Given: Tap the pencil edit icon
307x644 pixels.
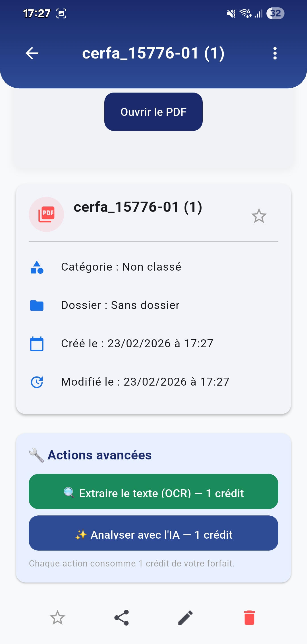Looking at the screenshot, I should pyautogui.click(x=185, y=618).
